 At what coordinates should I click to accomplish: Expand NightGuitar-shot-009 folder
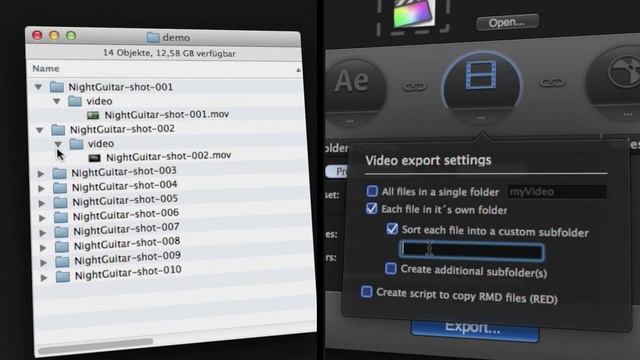pyautogui.click(x=43, y=262)
